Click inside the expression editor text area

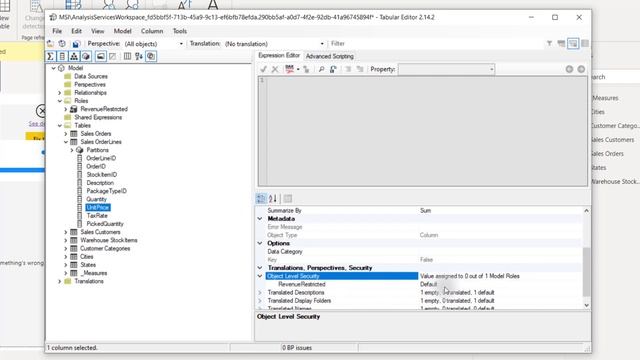(427, 131)
